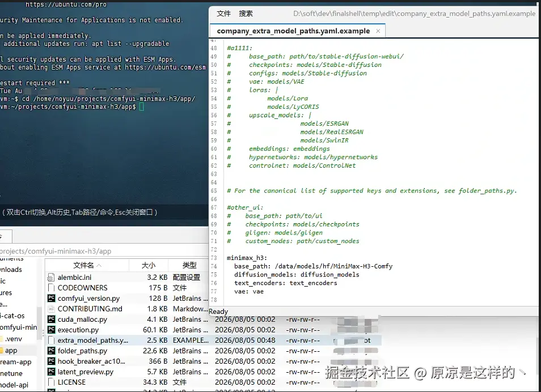Image resolution: width=541 pixels, height=392 pixels.
Task: Sort files by 大小 column header
Action: pyautogui.click(x=149, y=265)
